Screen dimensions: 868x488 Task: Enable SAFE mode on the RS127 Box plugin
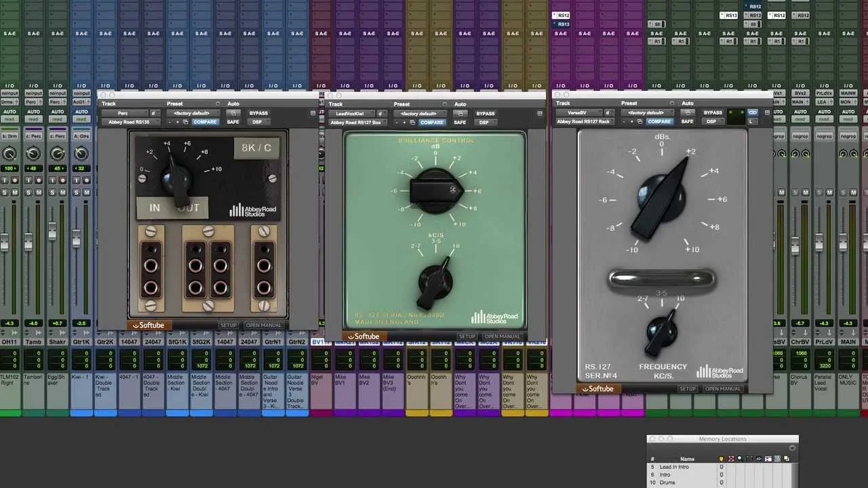coord(460,122)
